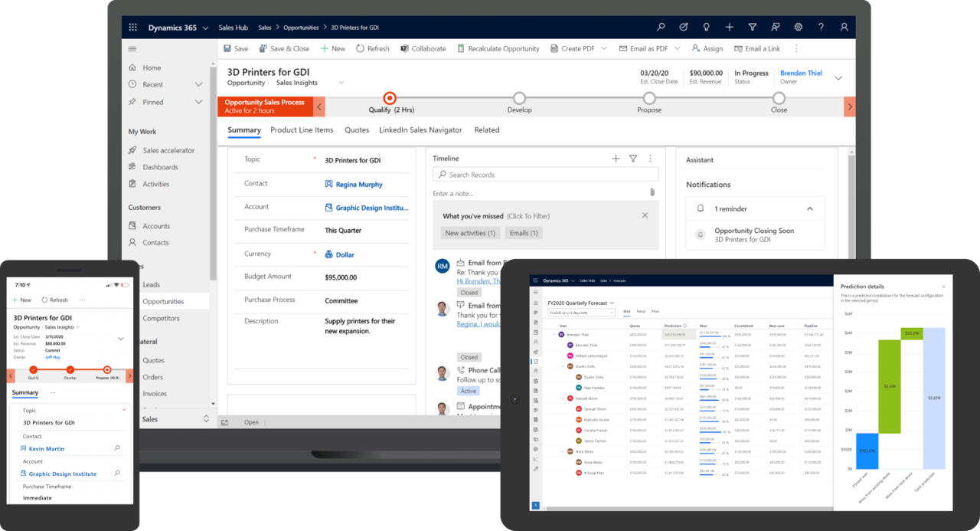The image size is (980, 531).
Task: Click the Recalculate Opportunity button
Action: [x=498, y=48]
